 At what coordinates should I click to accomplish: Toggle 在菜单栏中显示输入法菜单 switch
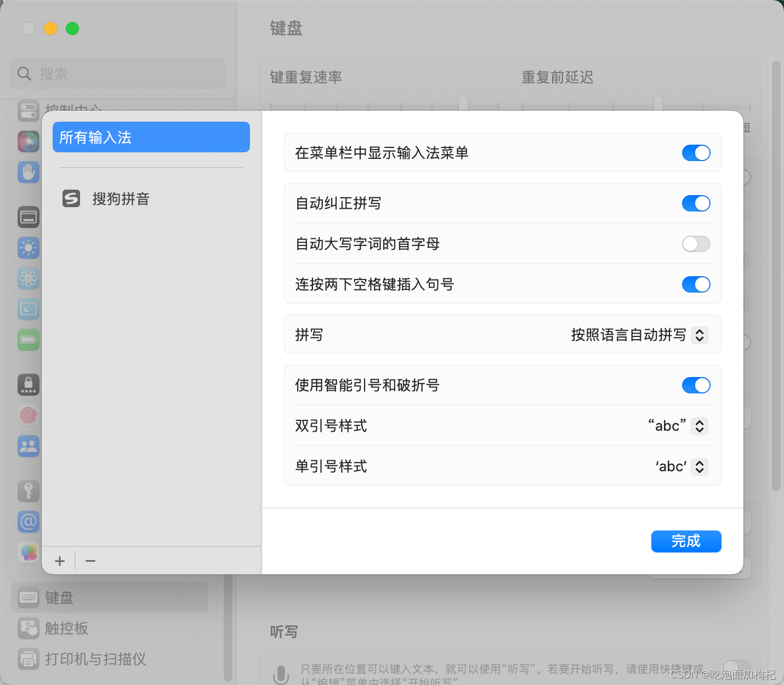pyautogui.click(x=696, y=153)
